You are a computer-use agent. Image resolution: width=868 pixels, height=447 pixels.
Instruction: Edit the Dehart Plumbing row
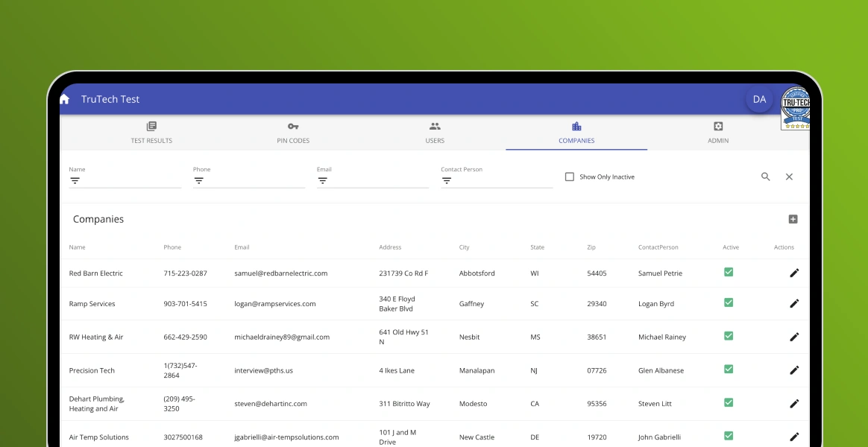point(794,403)
